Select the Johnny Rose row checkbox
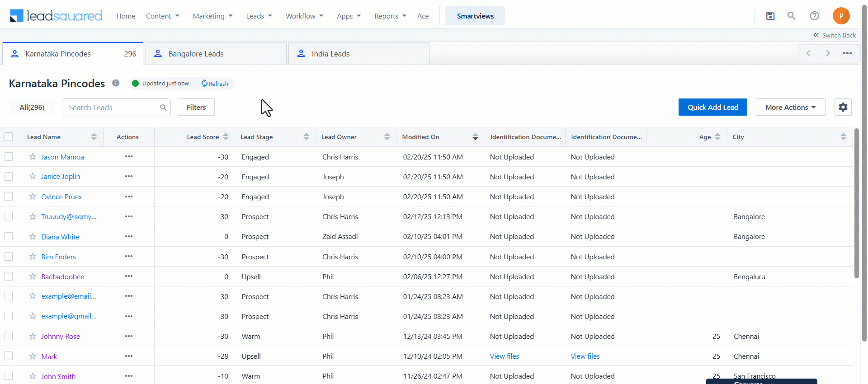 tap(9, 336)
